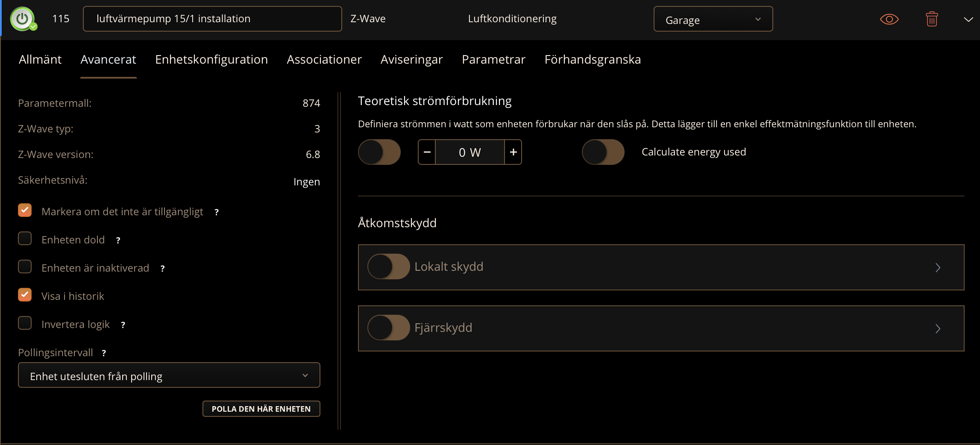The width and height of the screenshot is (980, 445).
Task: Open help for Enheten är inaktiverad
Action: click(162, 269)
